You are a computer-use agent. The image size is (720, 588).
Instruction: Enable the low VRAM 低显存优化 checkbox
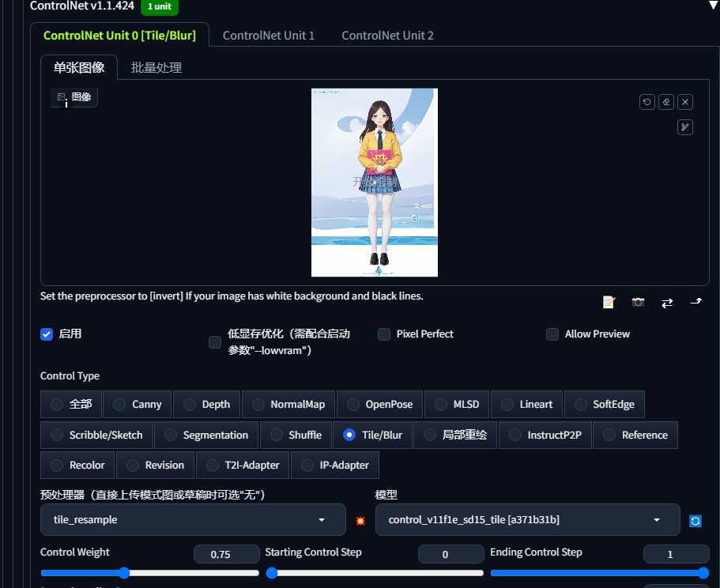click(x=215, y=342)
